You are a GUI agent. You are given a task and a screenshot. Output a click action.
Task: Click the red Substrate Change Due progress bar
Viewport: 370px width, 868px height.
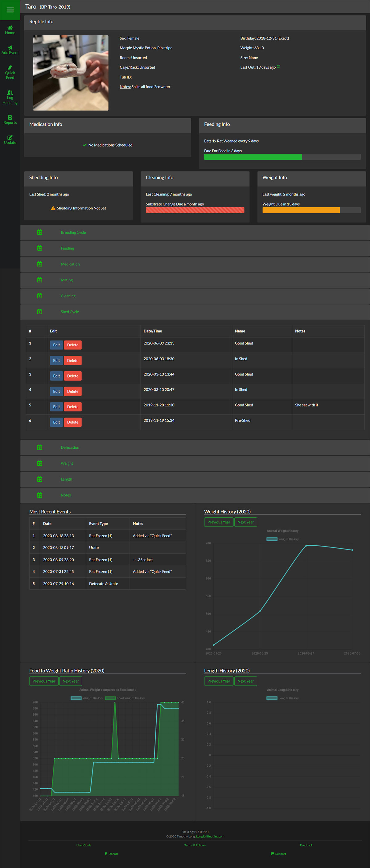pyautogui.click(x=195, y=210)
